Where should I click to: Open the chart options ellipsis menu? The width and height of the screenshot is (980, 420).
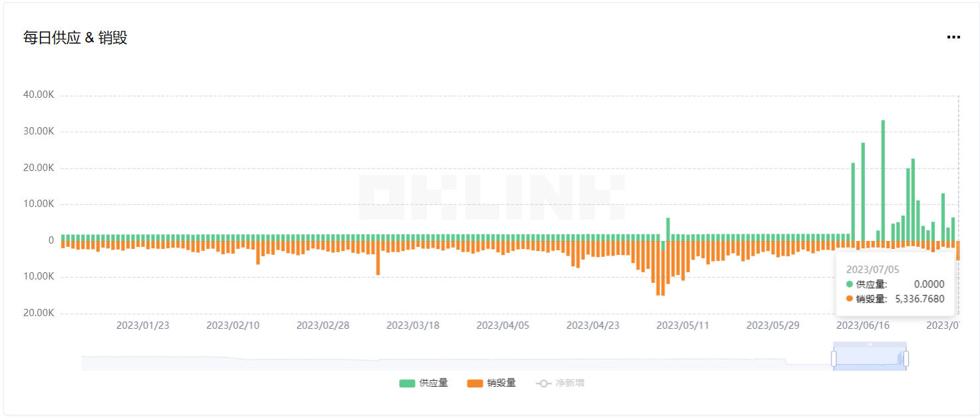(953, 37)
